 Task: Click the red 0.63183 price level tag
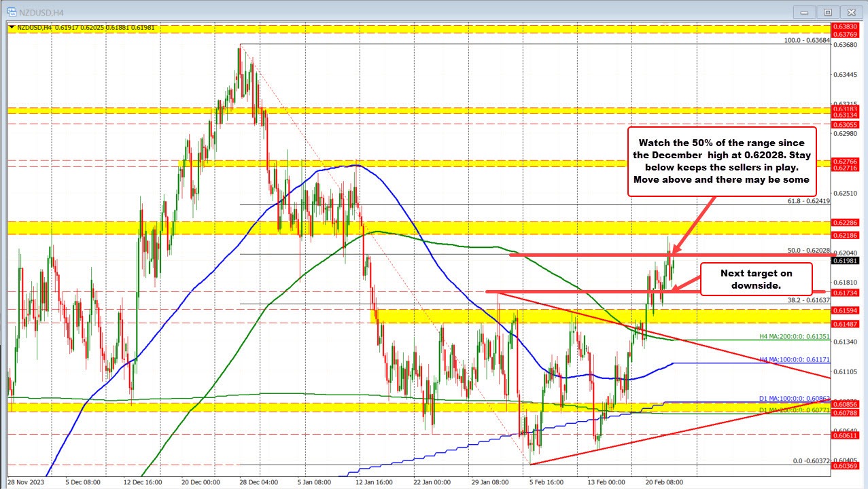[x=844, y=108]
